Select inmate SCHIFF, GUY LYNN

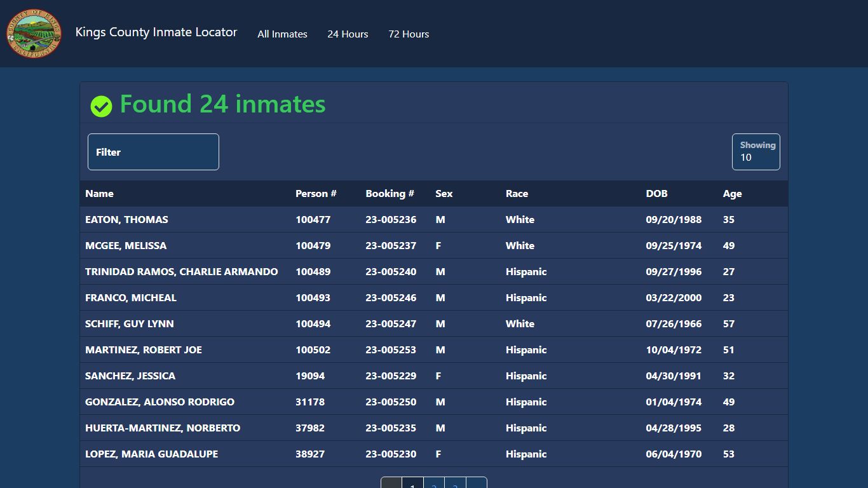(x=130, y=324)
